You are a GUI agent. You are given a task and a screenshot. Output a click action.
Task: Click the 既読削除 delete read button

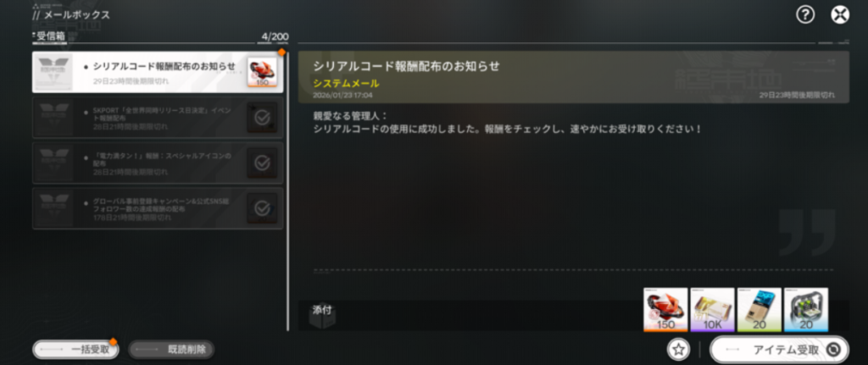(171, 350)
